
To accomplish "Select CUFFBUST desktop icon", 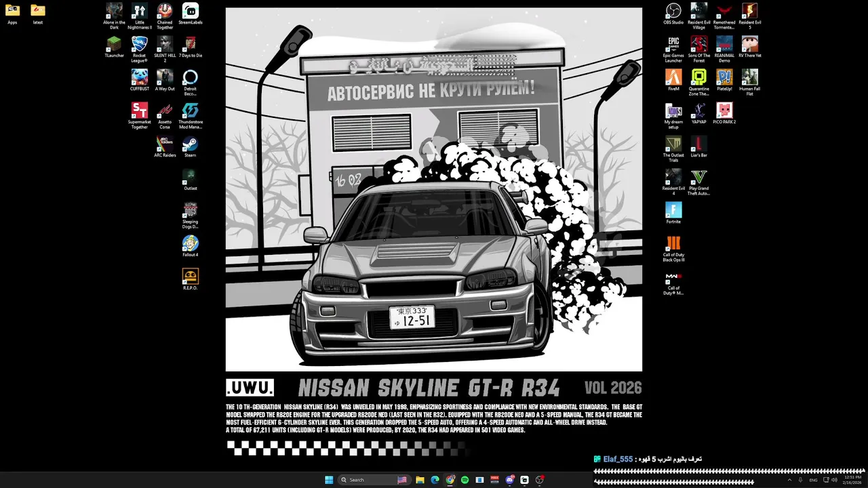I will 140,80.
